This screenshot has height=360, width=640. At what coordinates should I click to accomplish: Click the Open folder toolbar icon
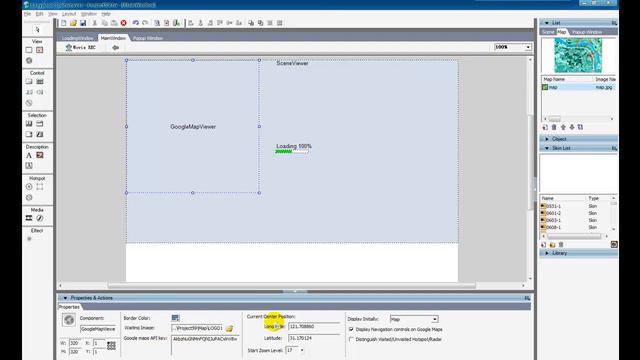tap(73, 23)
